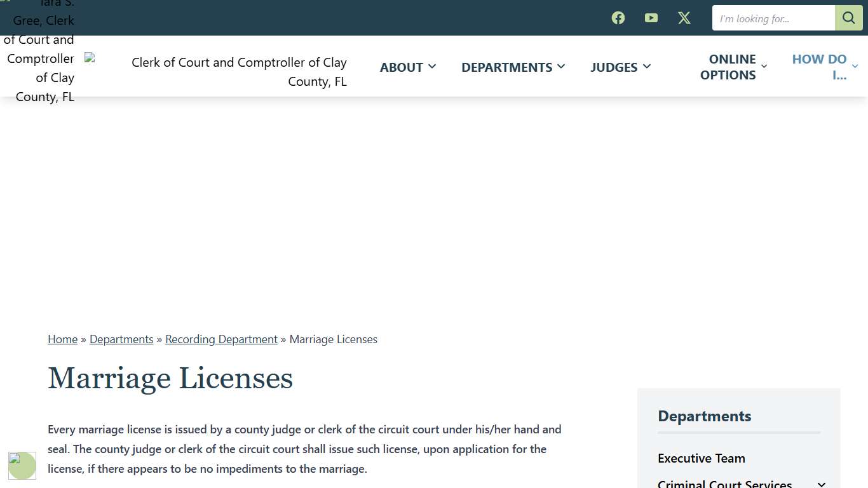Open the DEPARTMENTS menu item
The image size is (868, 488).
tap(512, 67)
